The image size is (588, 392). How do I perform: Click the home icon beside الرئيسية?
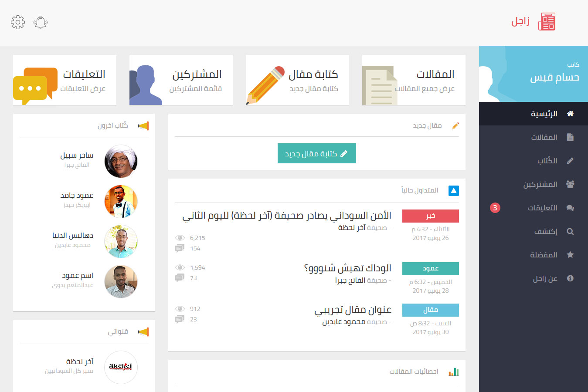[x=570, y=114]
